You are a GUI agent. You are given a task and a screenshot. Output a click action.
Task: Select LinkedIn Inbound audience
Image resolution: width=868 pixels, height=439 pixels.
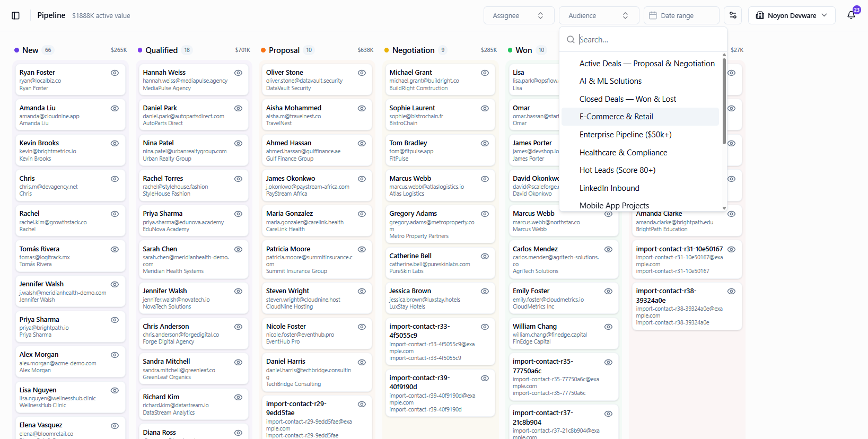(x=641, y=188)
